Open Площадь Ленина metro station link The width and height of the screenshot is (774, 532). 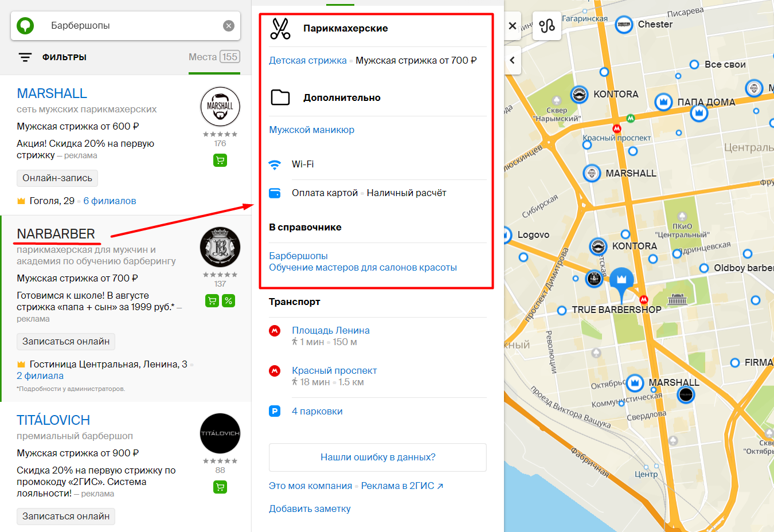pyautogui.click(x=331, y=330)
